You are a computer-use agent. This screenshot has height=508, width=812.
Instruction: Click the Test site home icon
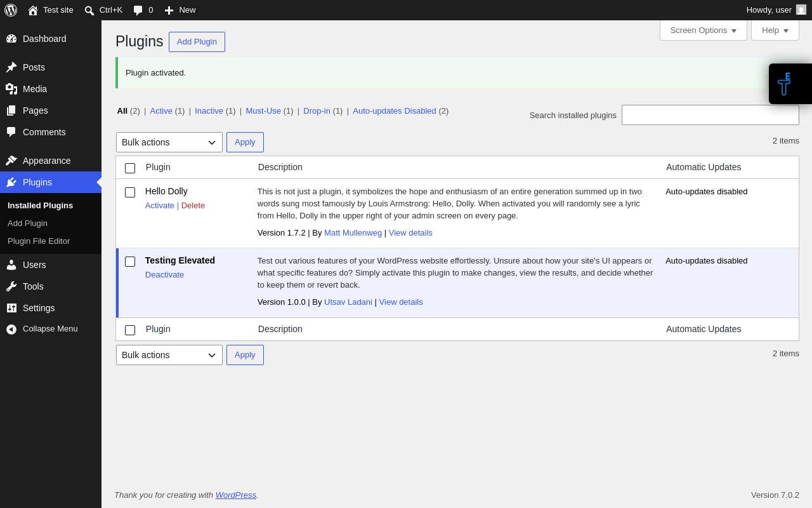tap(33, 10)
